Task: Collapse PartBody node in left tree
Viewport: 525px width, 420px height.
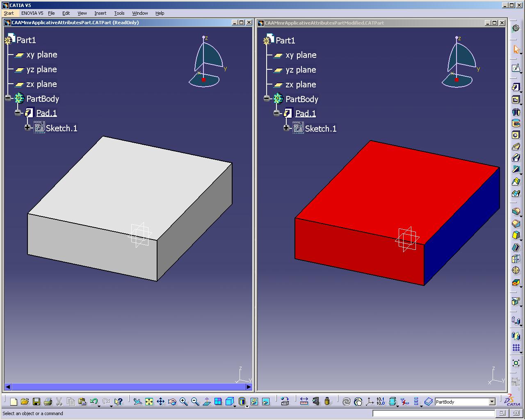Action: click(8, 98)
